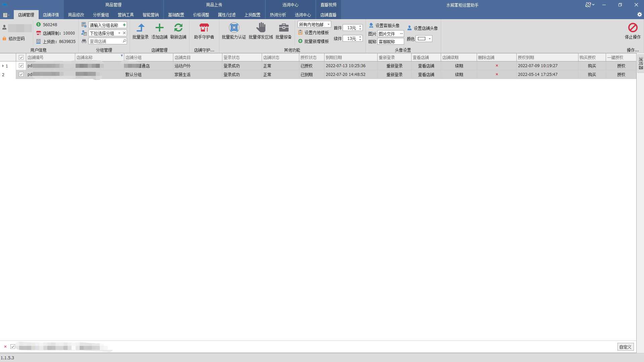Image resolution: width=644 pixels, height=362 pixels.
Task: Open the 价格调整 tab
Action: coord(201,15)
